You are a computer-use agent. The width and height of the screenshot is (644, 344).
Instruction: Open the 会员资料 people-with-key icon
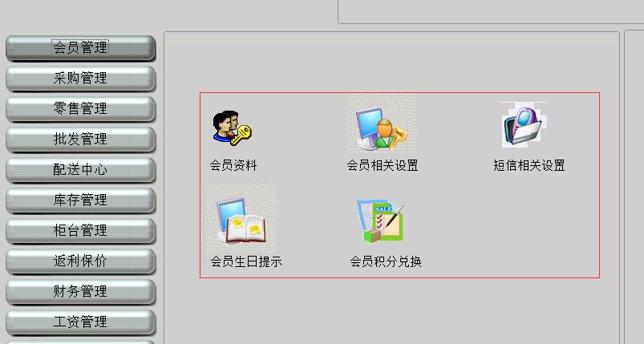(232, 127)
